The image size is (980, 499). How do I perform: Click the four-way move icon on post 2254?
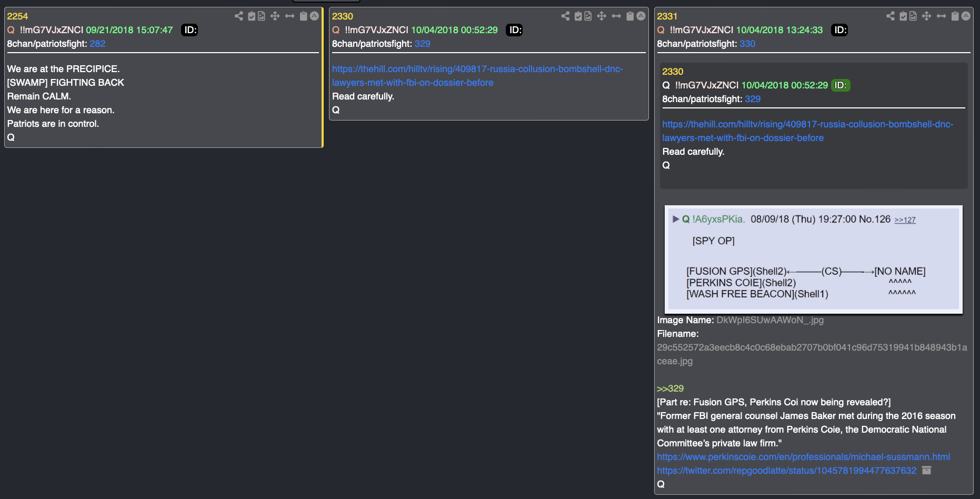(x=275, y=16)
